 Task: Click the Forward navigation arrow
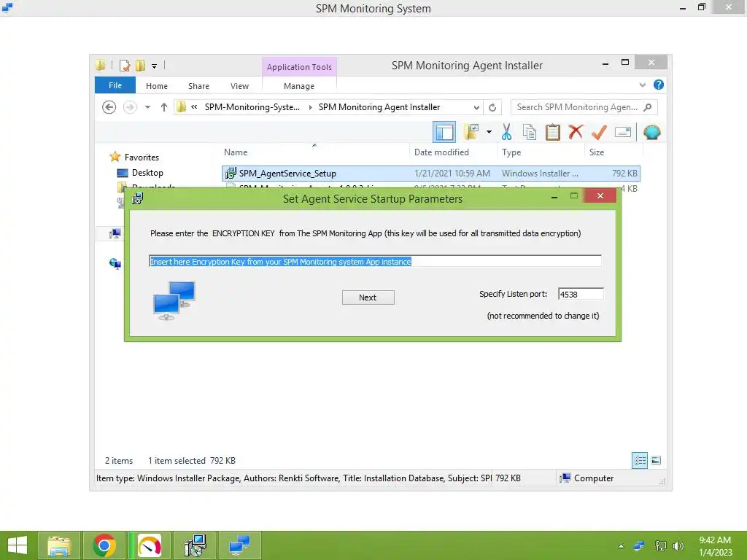(130, 107)
